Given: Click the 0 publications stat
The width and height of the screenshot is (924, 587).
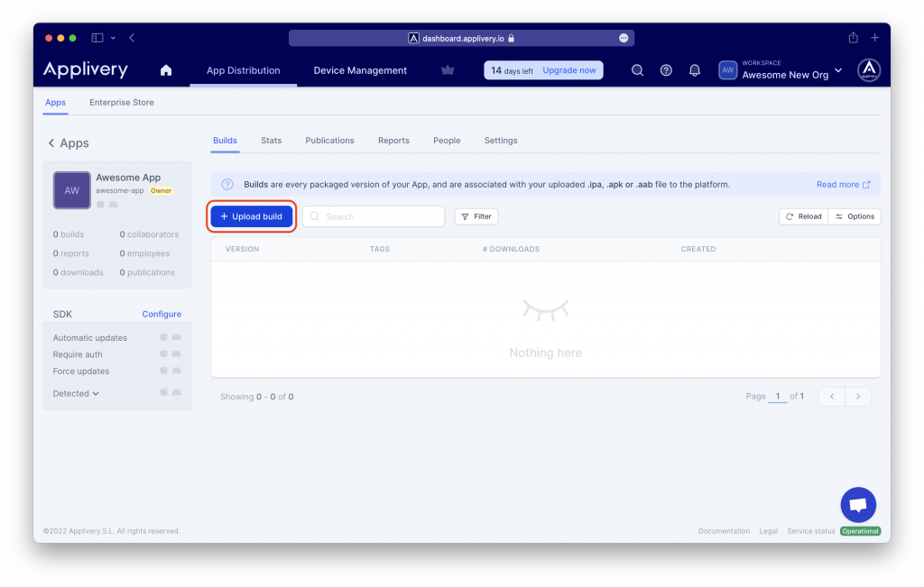Looking at the screenshot, I should click(147, 272).
